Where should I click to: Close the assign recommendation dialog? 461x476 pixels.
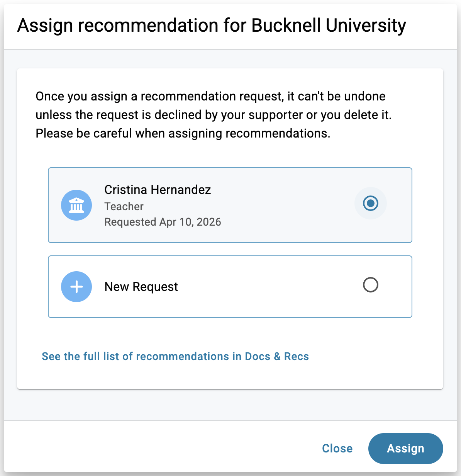pyautogui.click(x=337, y=448)
